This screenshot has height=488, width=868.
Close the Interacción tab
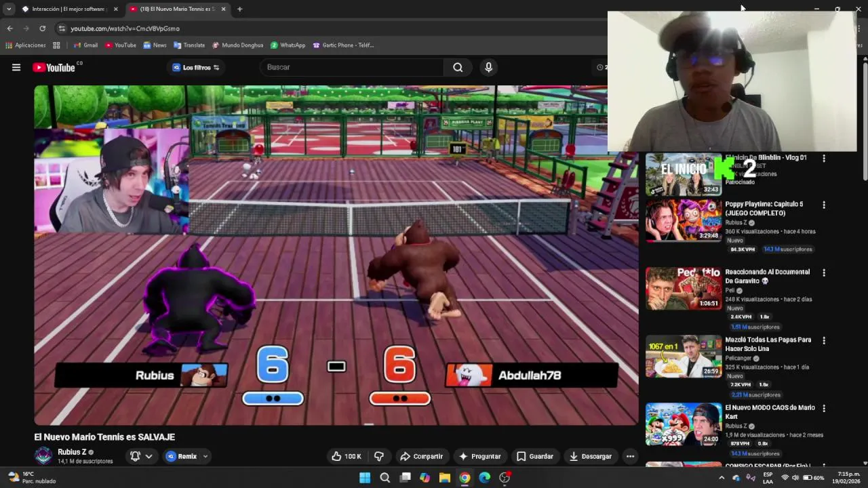tap(116, 9)
